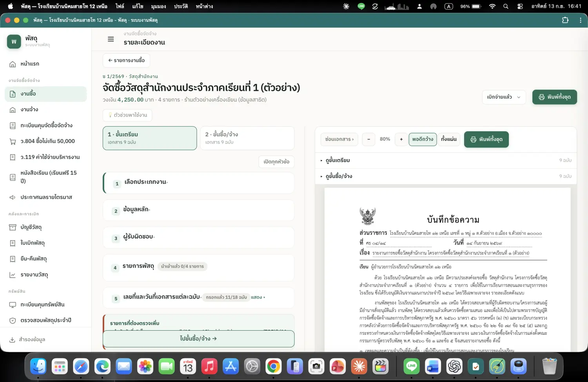Open Finder from the Dock

[x=38, y=366]
